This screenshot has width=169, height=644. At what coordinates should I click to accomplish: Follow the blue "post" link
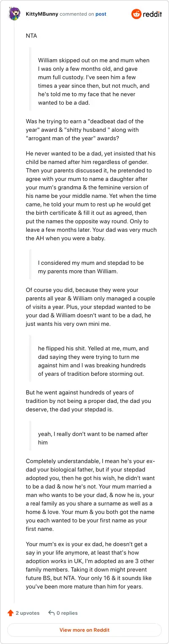tap(101, 14)
